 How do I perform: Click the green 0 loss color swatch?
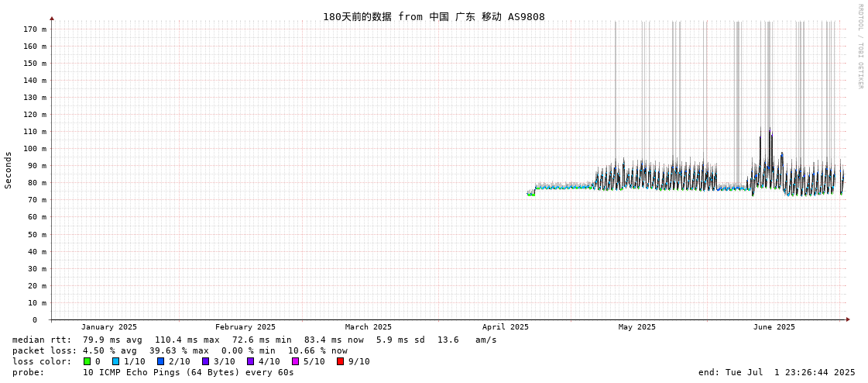87,361
